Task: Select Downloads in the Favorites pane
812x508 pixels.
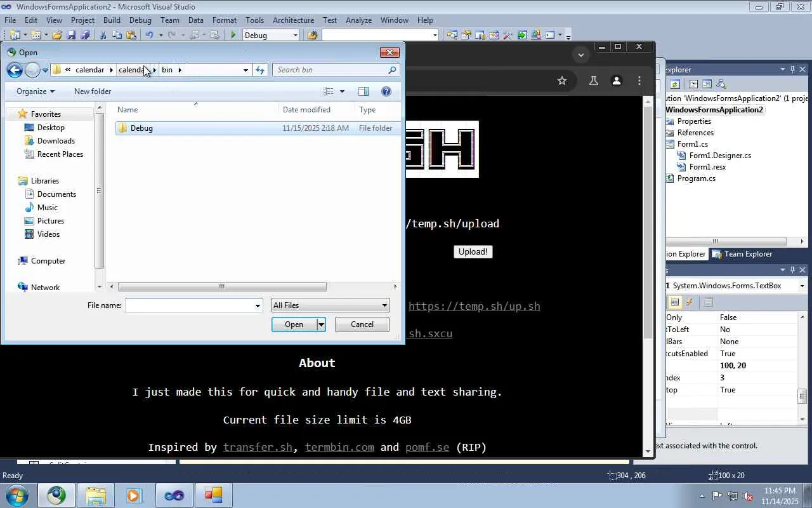Action: pos(56,141)
